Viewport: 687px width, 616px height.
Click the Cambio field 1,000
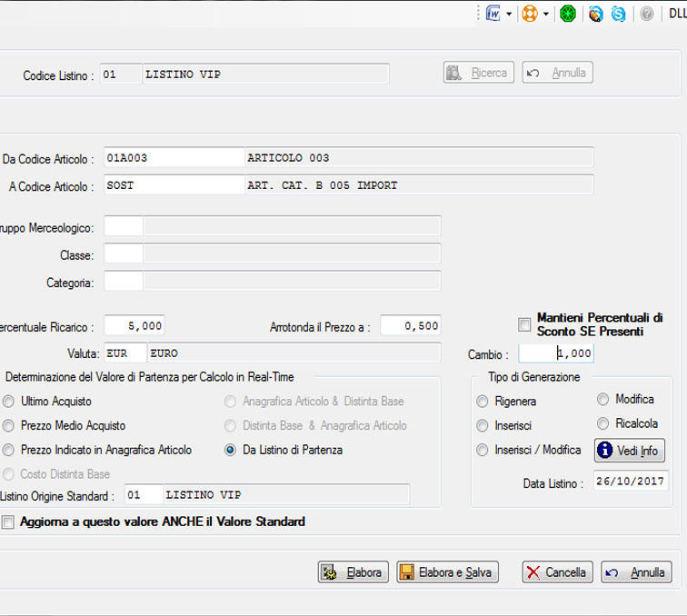tap(556, 353)
